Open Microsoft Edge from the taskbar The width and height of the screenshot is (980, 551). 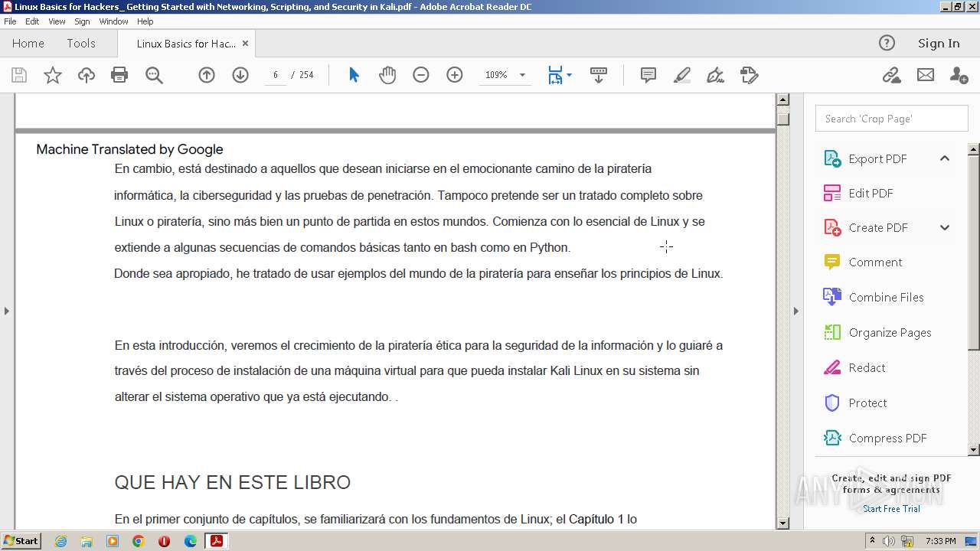(191, 540)
